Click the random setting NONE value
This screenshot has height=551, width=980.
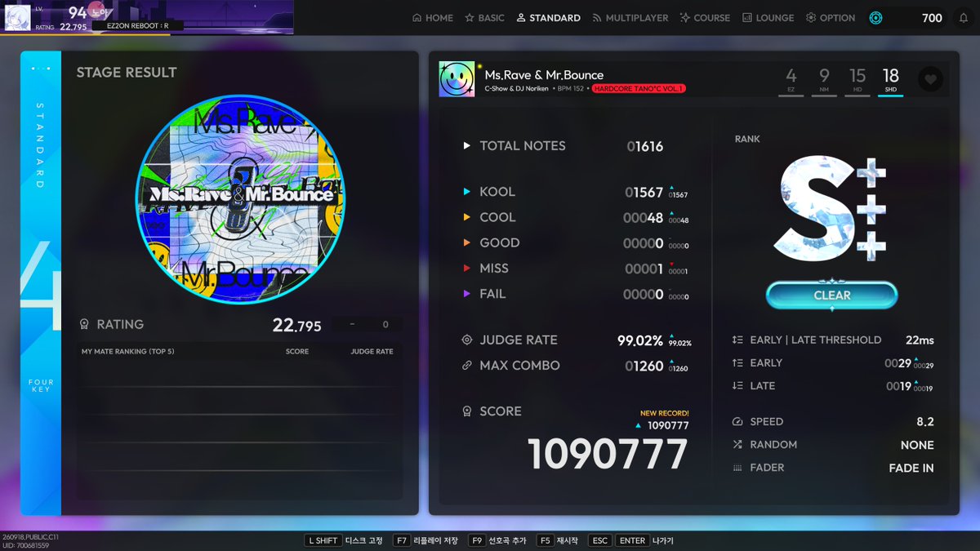pyautogui.click(x=917, y=445)
